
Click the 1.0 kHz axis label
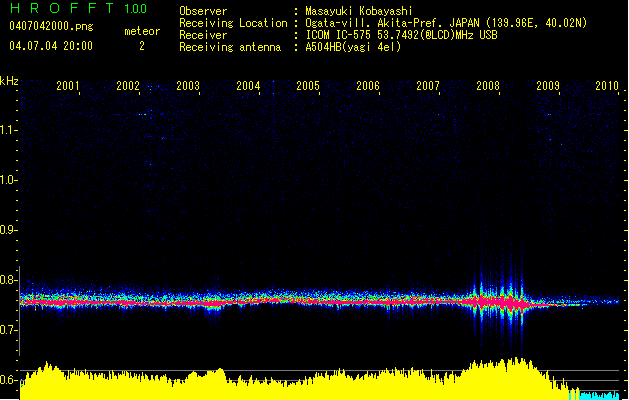(x=8, y=180)
